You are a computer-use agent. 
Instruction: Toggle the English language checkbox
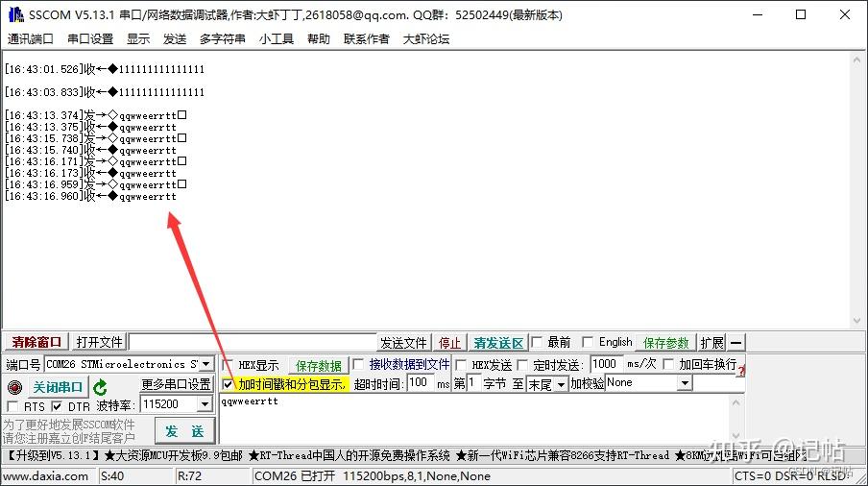588,342
